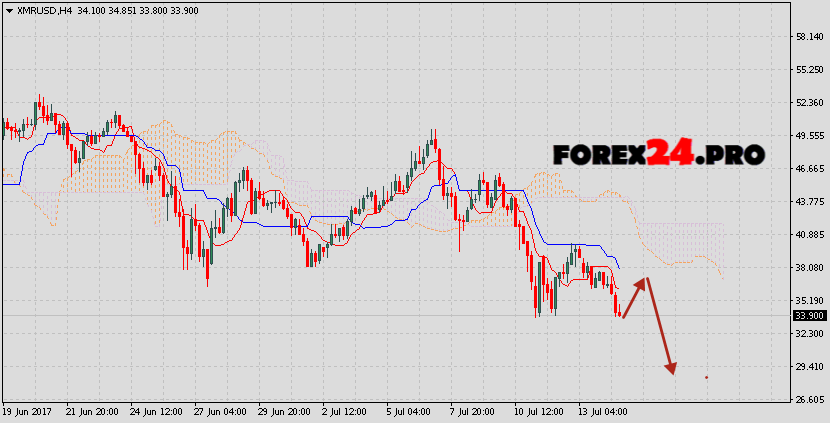Click the red downward arrow tip
The height and width of the screenshot is (423, 830).
tap(672, 370)
